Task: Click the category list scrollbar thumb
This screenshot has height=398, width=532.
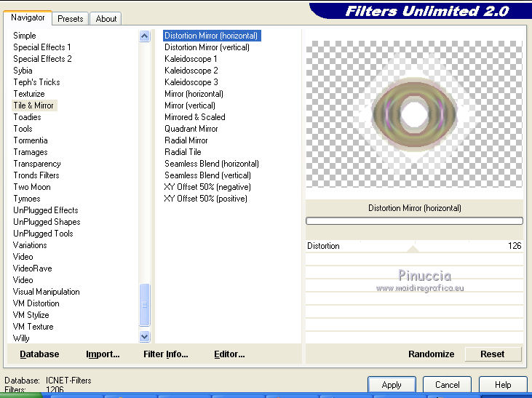Action: [145, 305]
